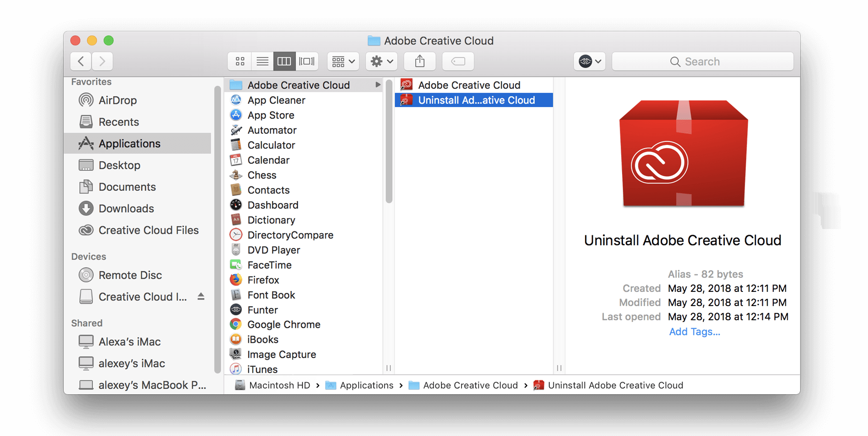Click the DVD Player icon
This screenshot has width=868, height=436.
236,250
